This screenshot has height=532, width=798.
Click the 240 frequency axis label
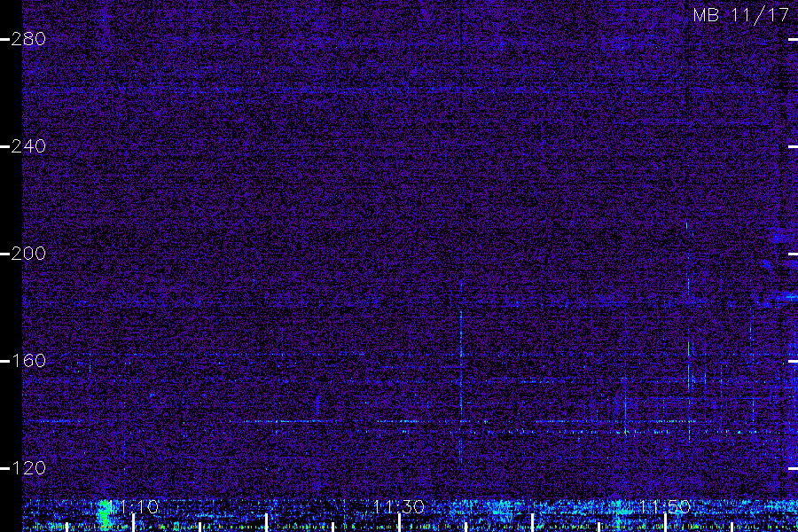[x=28, y=146]
